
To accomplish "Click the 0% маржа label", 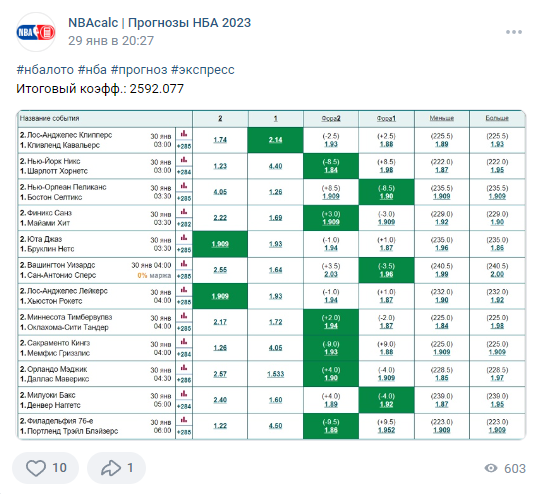I will pos(154,275).
